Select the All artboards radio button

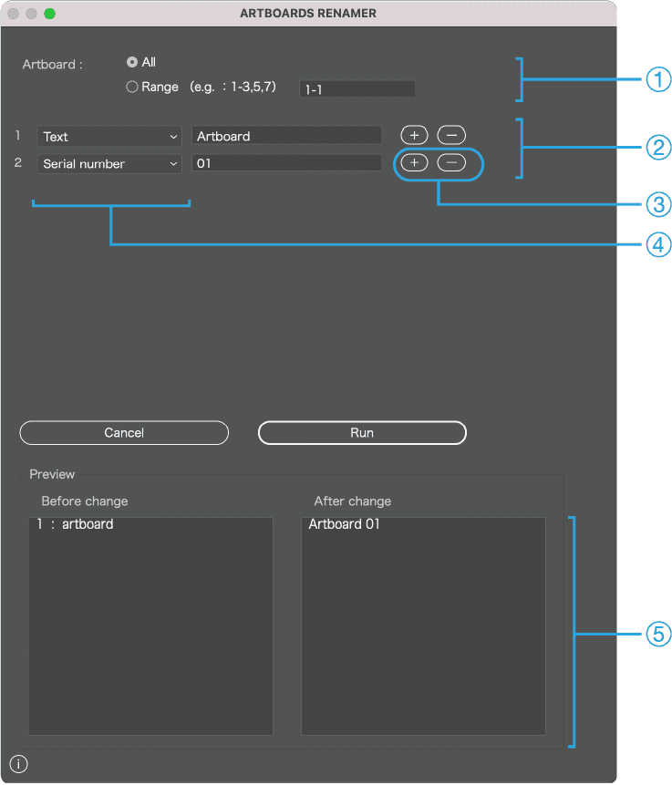(132, 62)
